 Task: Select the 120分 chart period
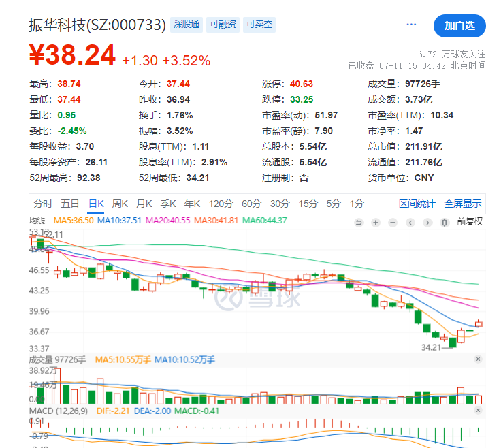(221, 204)
